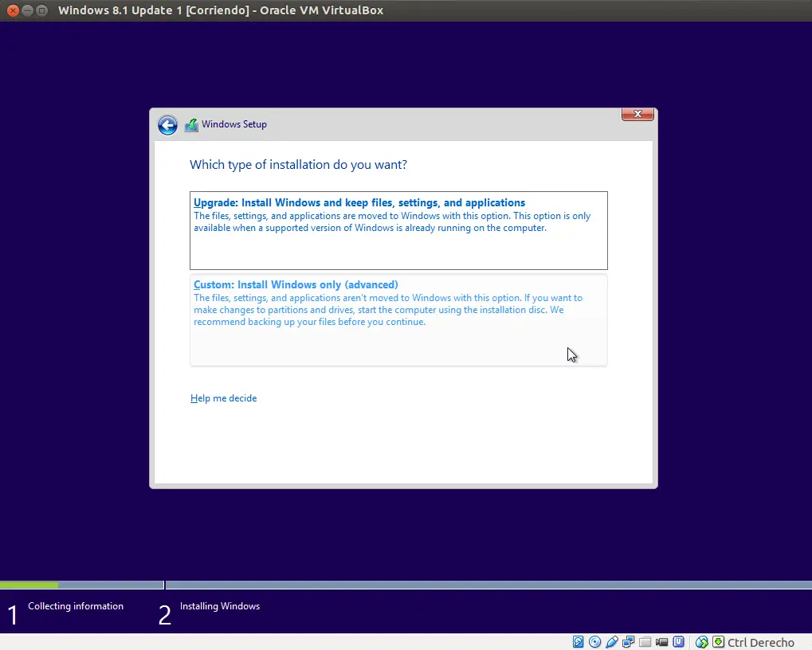Click the hard disk activity icon in VirtualBox status bar
This screenshot has width=812, height=650.
pos(578,642)
